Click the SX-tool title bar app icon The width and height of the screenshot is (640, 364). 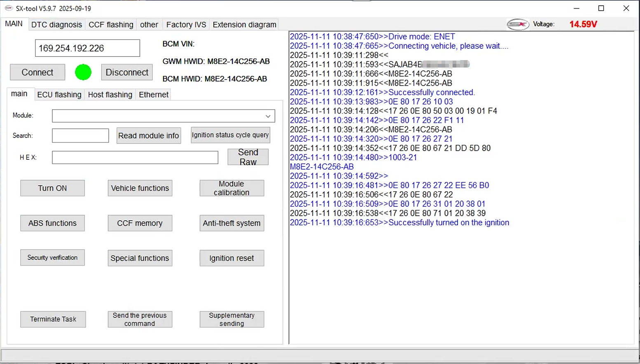coord(9,8)
